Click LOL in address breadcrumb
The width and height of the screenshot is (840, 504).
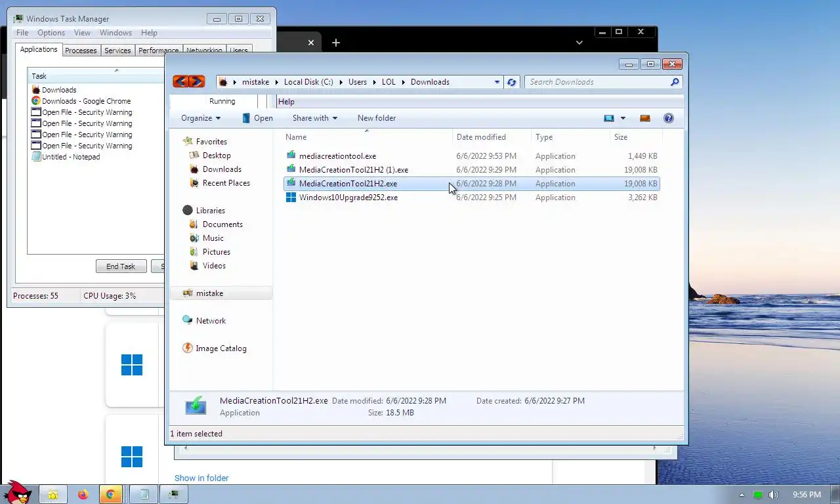pos(389,82)
